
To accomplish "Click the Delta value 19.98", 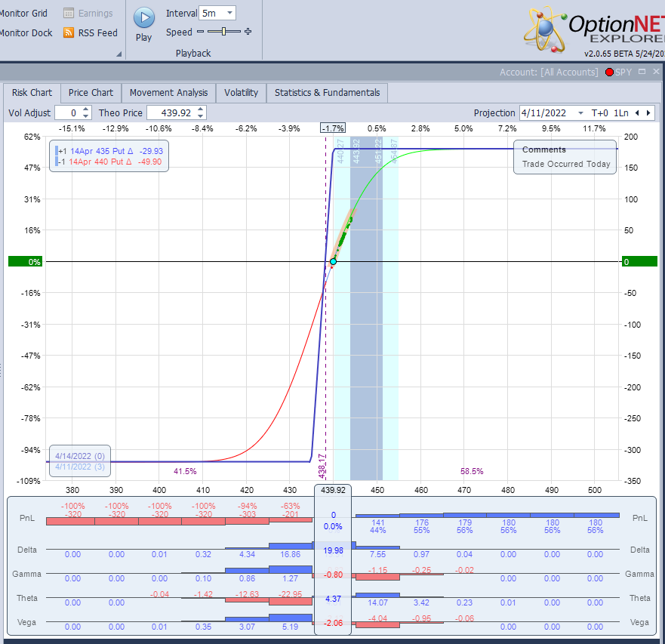I will tap(333, 550).
